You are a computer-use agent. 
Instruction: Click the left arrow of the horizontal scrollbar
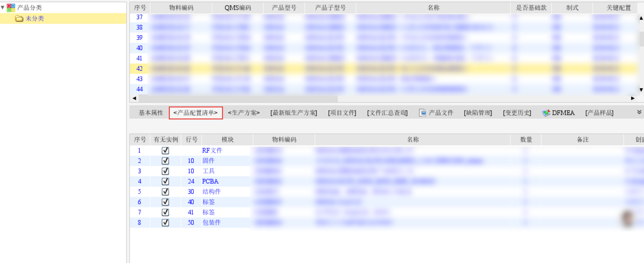point(134,98)
